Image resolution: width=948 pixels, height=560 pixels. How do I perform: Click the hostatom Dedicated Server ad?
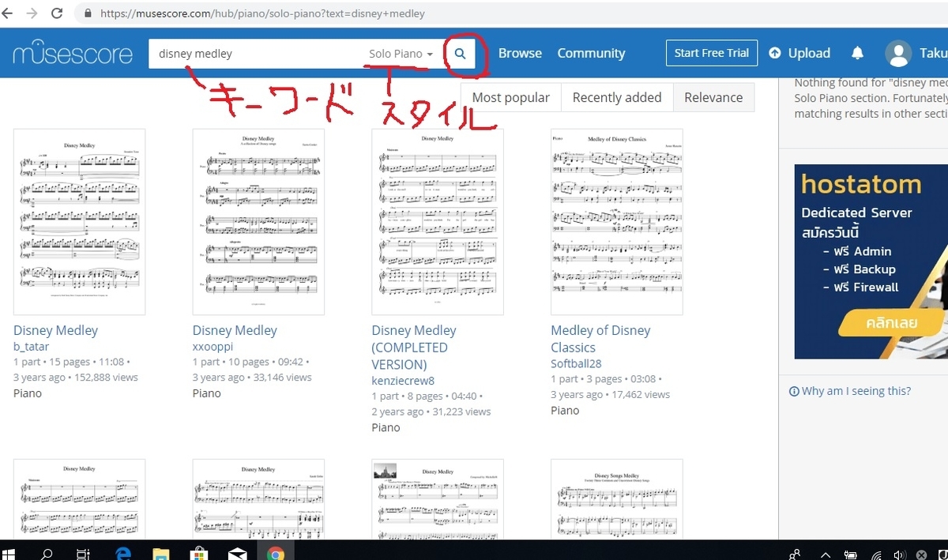pos(871,261)
